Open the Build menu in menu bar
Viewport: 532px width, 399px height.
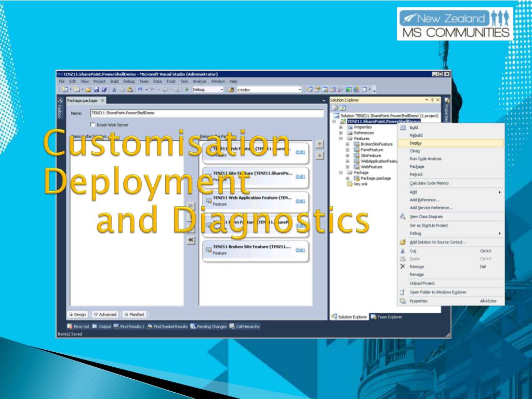click(114, 82)
